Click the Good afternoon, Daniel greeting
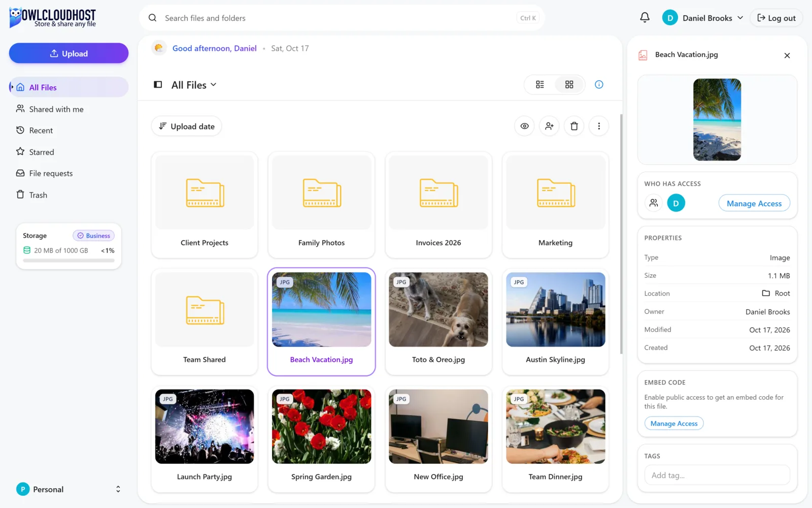Screen dimensions: 812x508 click(x=215, y=48)
